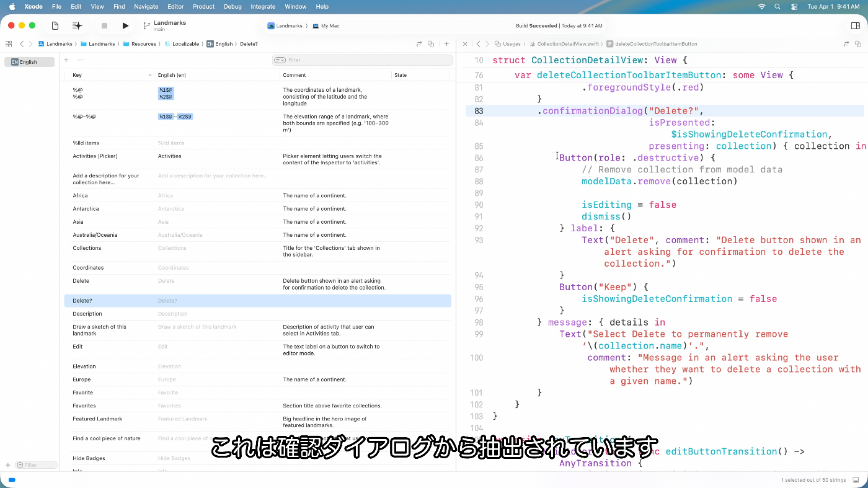This screenshot has height=488, width=868.
Task: Open the Navigate menu
Action: pos(146,6)
